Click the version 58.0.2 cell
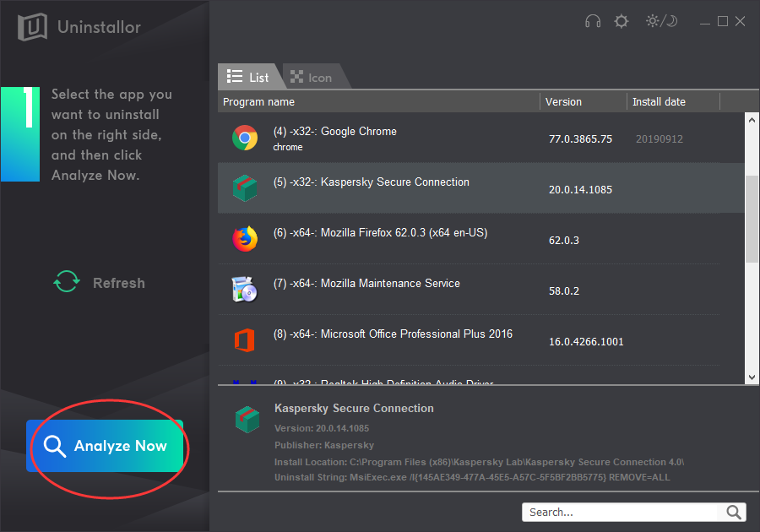 (564, 290)
